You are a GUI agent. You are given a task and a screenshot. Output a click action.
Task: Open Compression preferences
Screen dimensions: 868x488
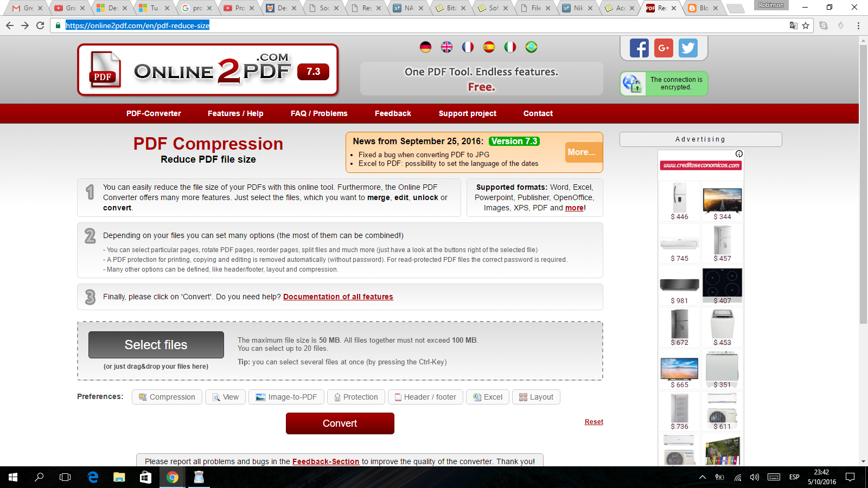pyautogui.click(x=167, y=397)
